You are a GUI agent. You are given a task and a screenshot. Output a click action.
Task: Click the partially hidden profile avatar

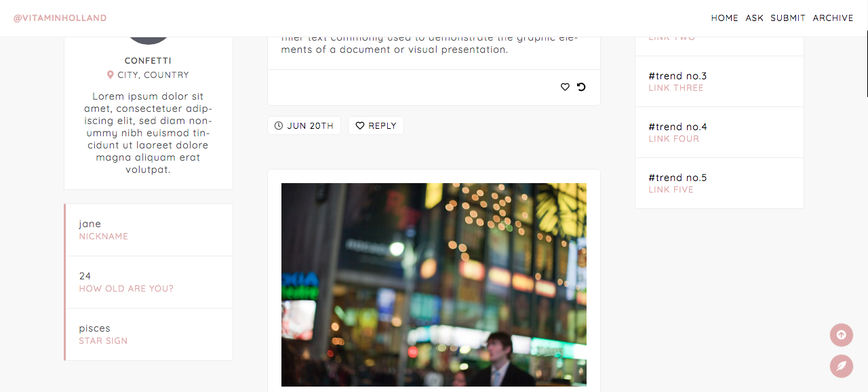coord(149,41)
